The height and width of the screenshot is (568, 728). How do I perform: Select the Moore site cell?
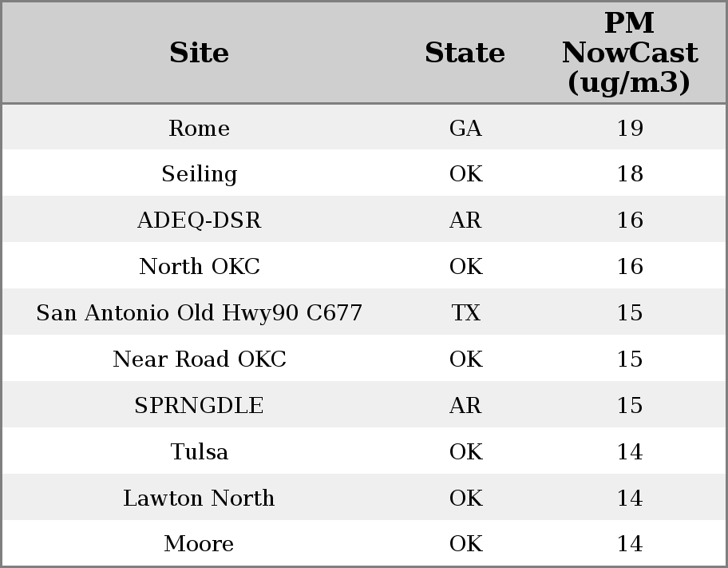click(199, 543)
